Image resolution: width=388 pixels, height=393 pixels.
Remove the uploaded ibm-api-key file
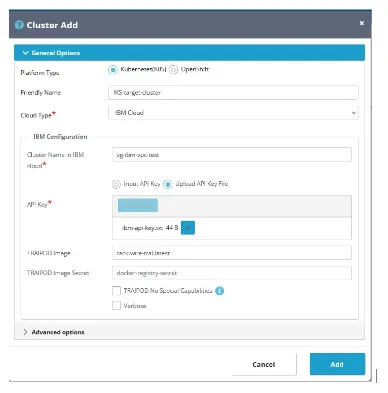pos(188,228)
